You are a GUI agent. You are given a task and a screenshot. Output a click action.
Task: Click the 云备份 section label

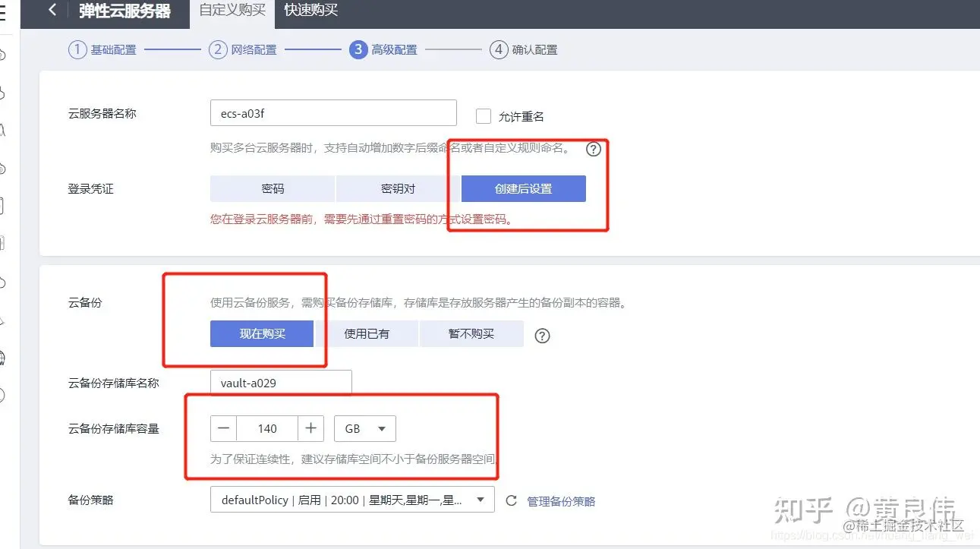[x=85, y=303]
